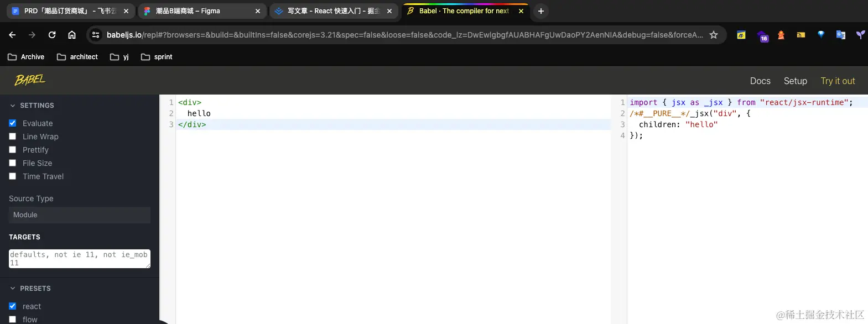Bookmark this page with the star icon
This screenshot has height=324, width=868.
tap(714, 35)
